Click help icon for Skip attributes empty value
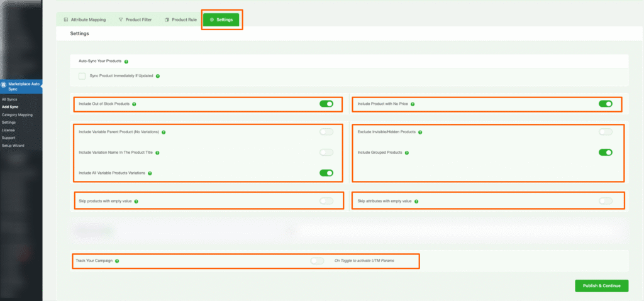Viewport: 644px width, 301px height. point(416,202)
